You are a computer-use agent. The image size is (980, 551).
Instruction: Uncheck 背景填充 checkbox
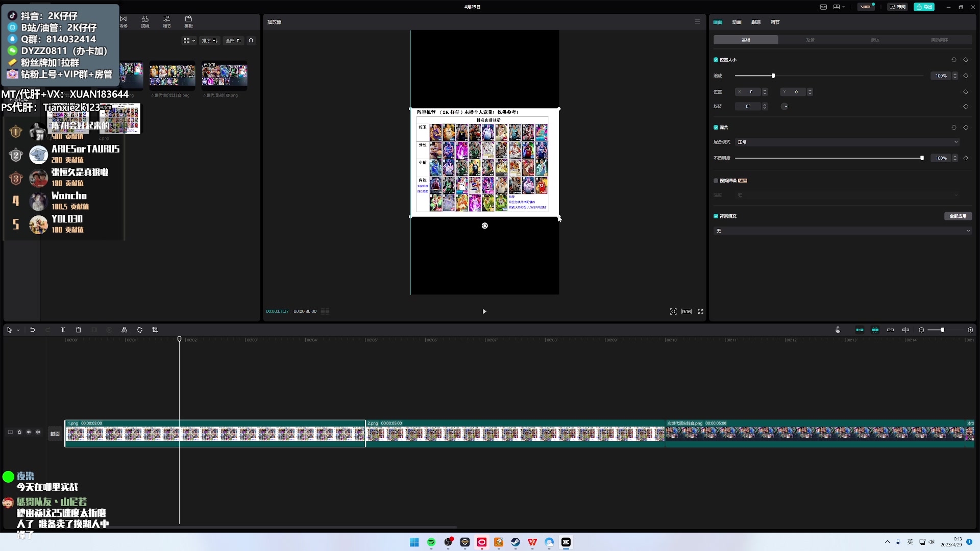tap(716, 216)
